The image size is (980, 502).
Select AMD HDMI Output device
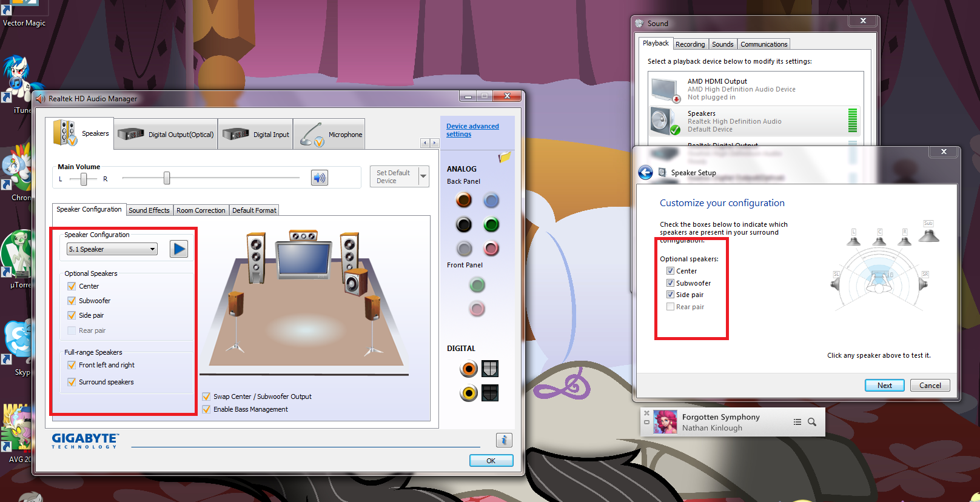point(756,89)
